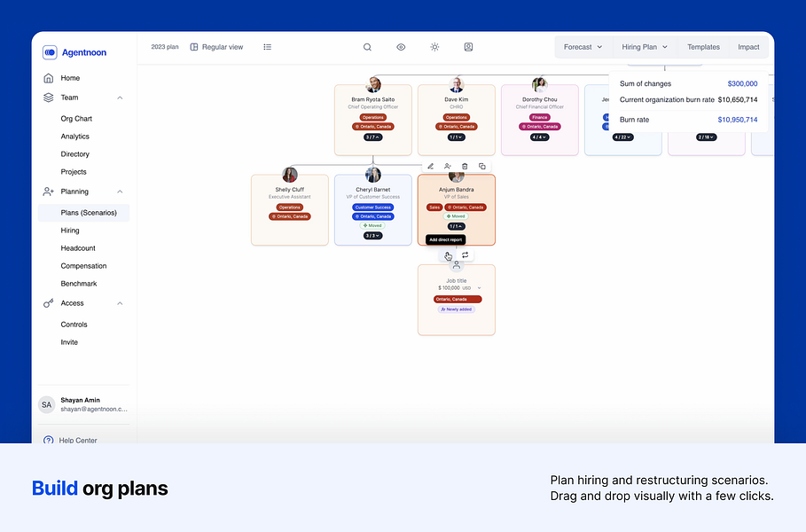Open Projects from the sidebar
Viewport: 806px width, 532px height.
coord(74,172)
